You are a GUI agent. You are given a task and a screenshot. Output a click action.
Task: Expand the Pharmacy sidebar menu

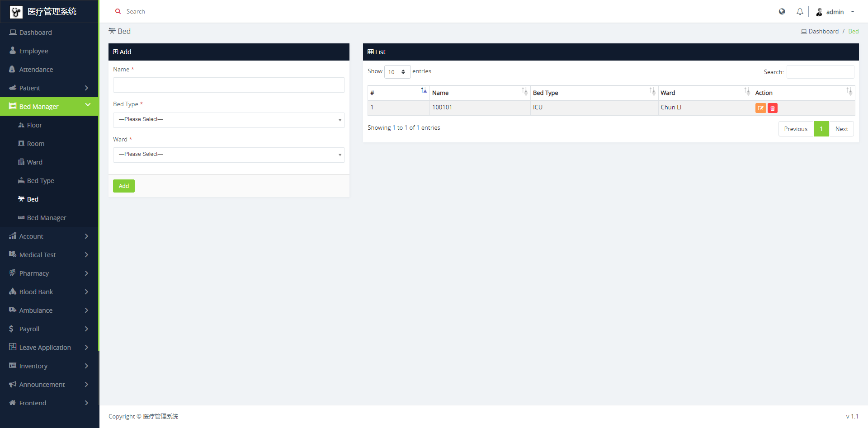[x=49, y=273]
